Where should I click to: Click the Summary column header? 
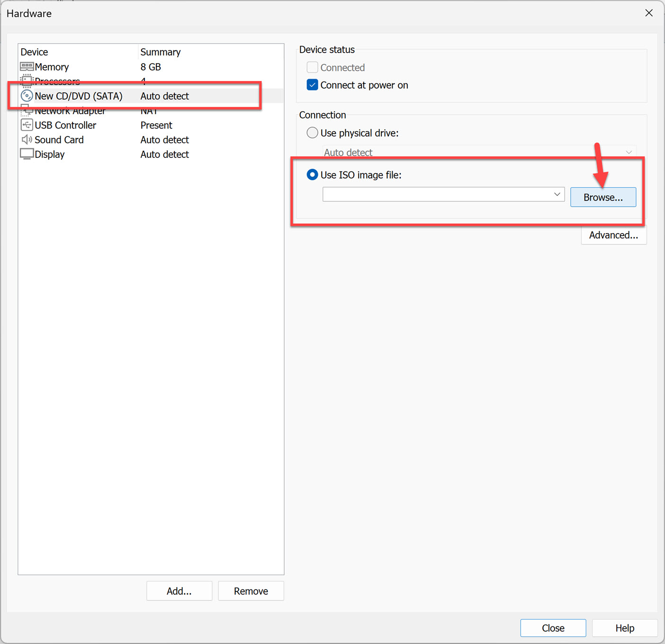[x=161, y=52]
